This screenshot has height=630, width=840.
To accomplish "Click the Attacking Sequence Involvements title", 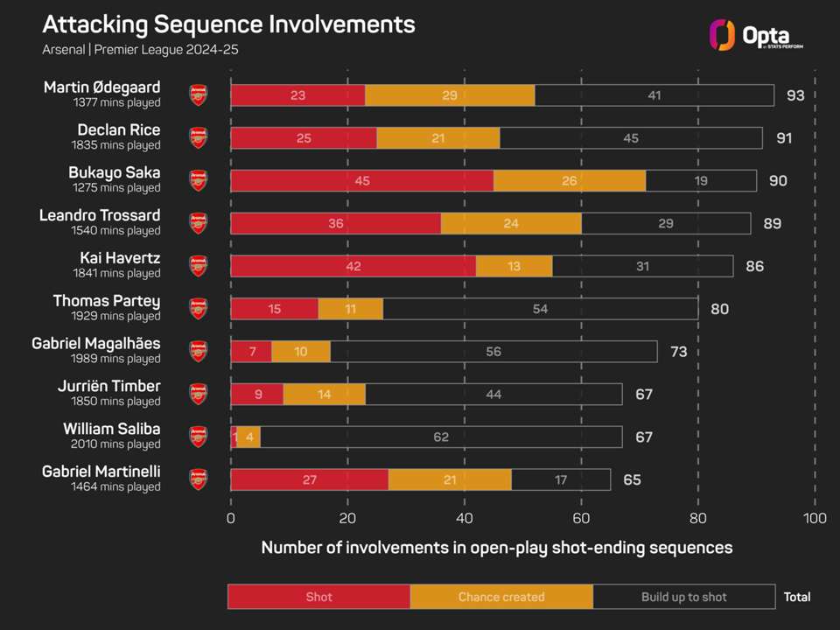I will click(228, 24).
